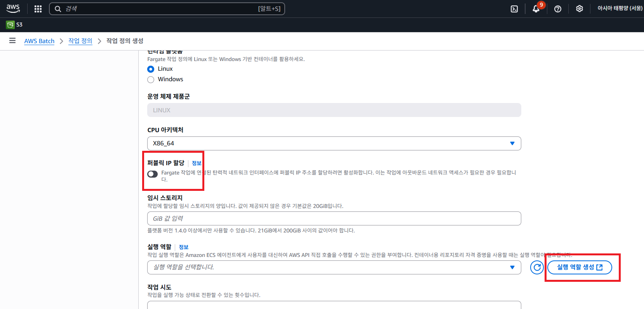Open the S3 shortcut in favorites bar

(14, 24)
